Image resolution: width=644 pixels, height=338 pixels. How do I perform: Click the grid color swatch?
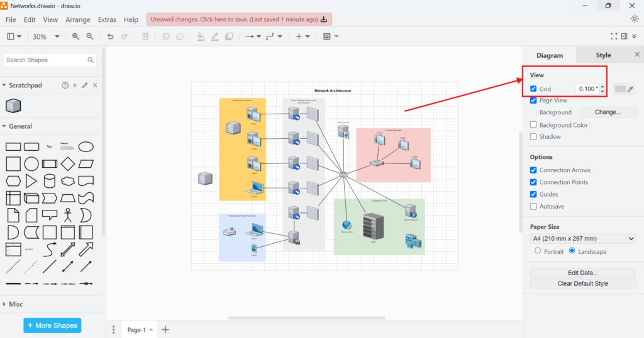620,89
